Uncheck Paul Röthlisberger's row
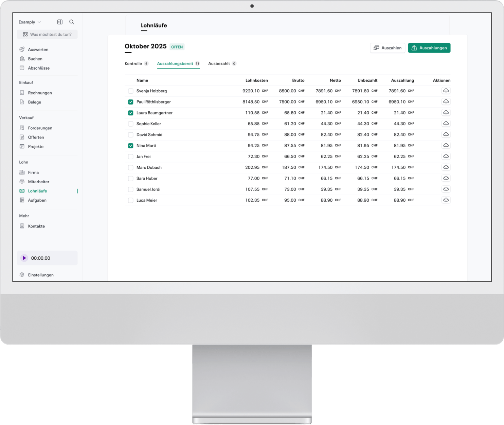Screen dimensions: 504x425 130,102
